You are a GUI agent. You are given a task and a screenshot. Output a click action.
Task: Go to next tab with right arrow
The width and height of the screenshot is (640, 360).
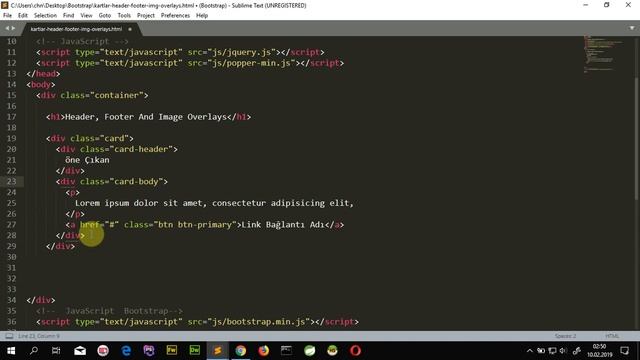pyautogui.click(x=13, y=28)
